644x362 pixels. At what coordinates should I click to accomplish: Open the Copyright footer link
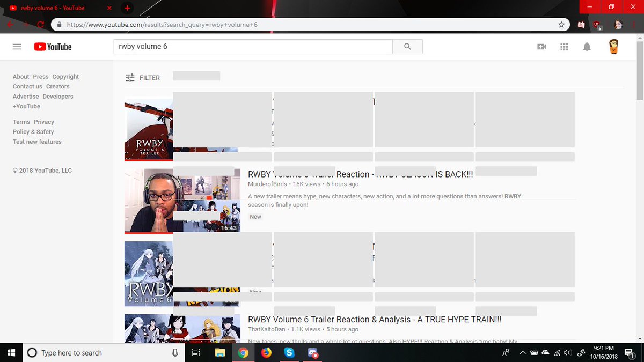[65, 77]
